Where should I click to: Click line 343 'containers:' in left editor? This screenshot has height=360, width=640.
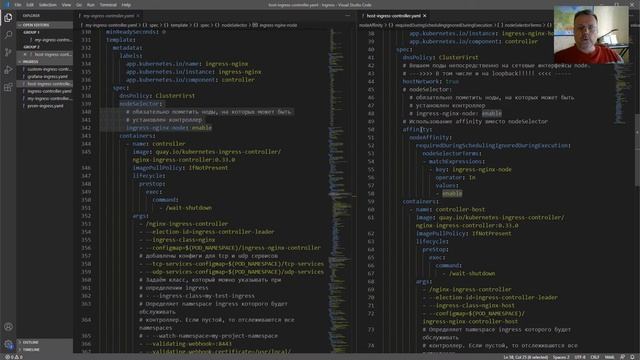138,136
